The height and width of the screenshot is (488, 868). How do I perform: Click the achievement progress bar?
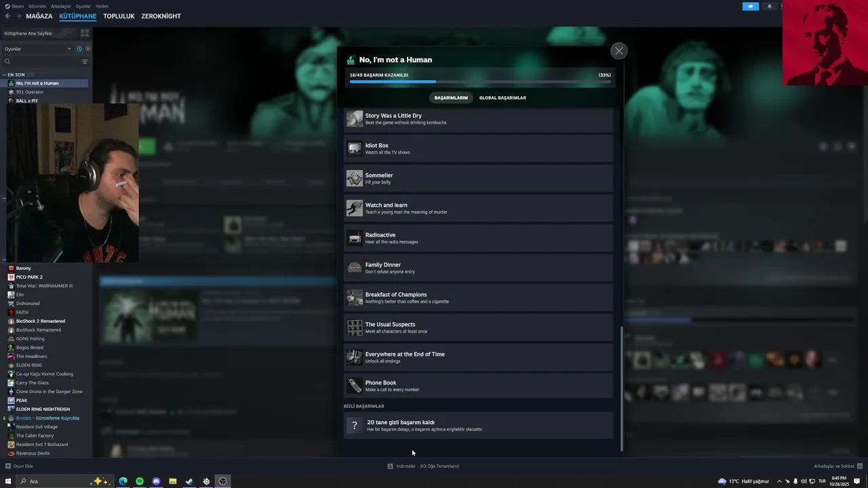click(480, 82)
